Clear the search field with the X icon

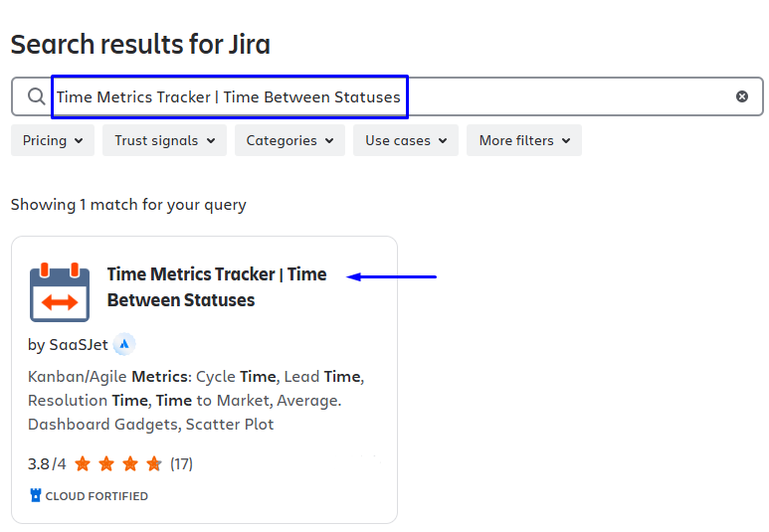742,96
